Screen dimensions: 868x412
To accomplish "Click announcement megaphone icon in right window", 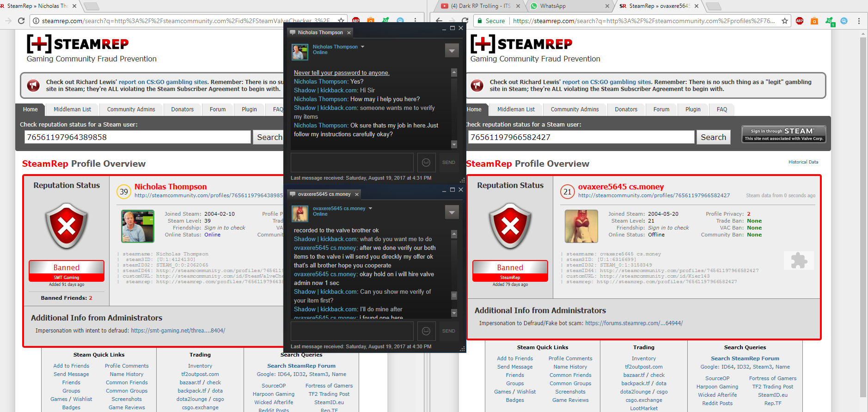I will (477, 85).
